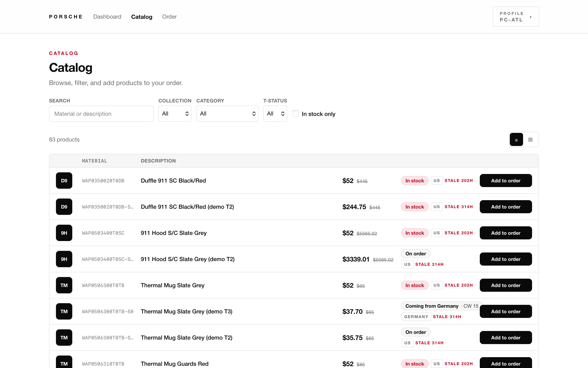This screenshot has width=588, height=368.
Task: Click the PORSCHE logo
Action: click(x=66, y=17)
